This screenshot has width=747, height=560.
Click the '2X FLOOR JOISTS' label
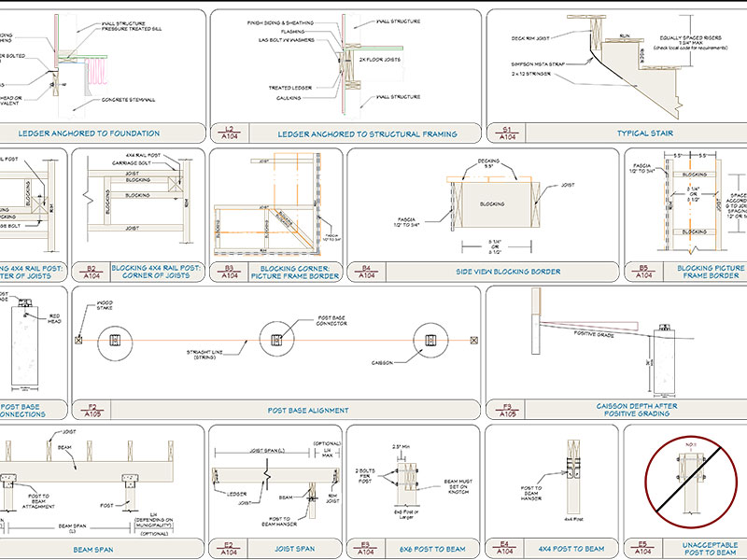tap(380, 60)
